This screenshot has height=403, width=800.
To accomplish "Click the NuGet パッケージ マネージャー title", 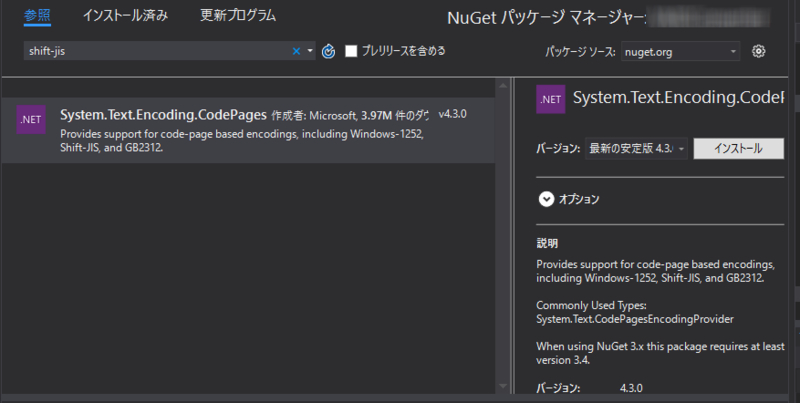I will point(546,18).
